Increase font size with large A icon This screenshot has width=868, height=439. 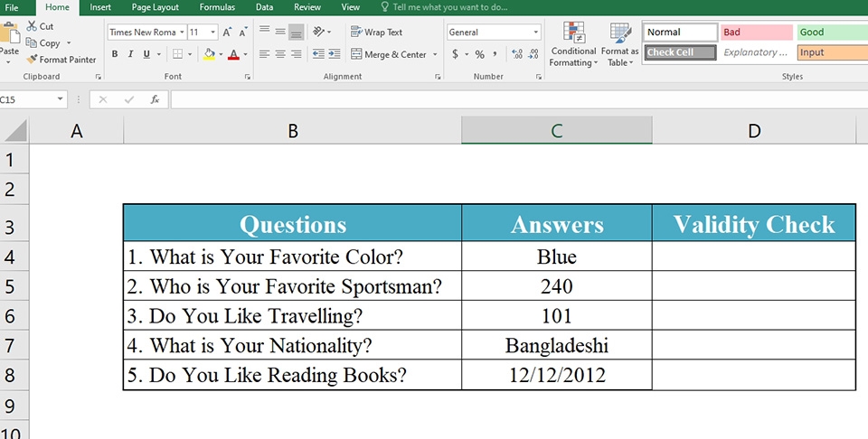(x=227, y=33)
